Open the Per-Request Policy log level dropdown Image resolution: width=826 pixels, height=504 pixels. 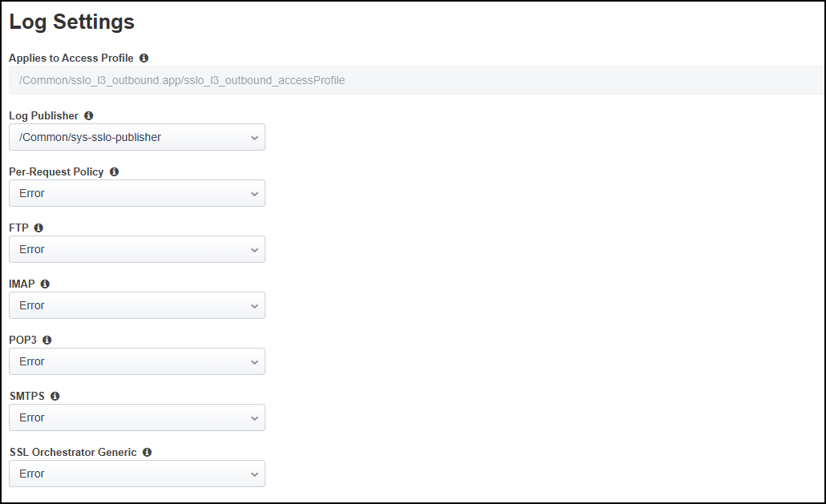click(x=137, y=194)
